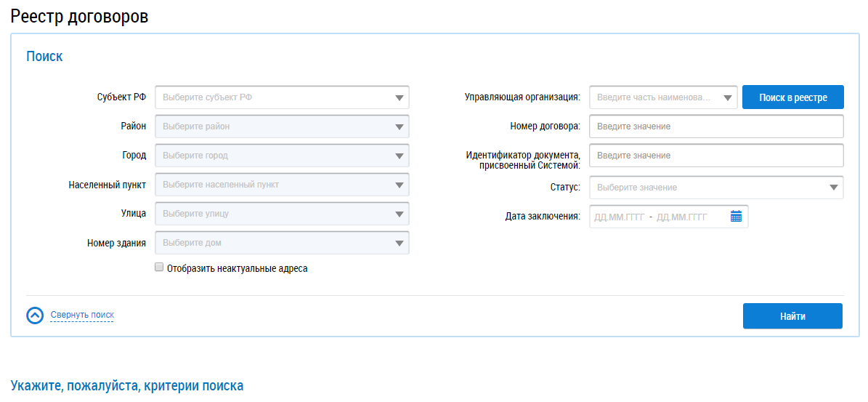Click the Свернуть поиск link
This screenshot has height=402, width=868.
[82, 315]
